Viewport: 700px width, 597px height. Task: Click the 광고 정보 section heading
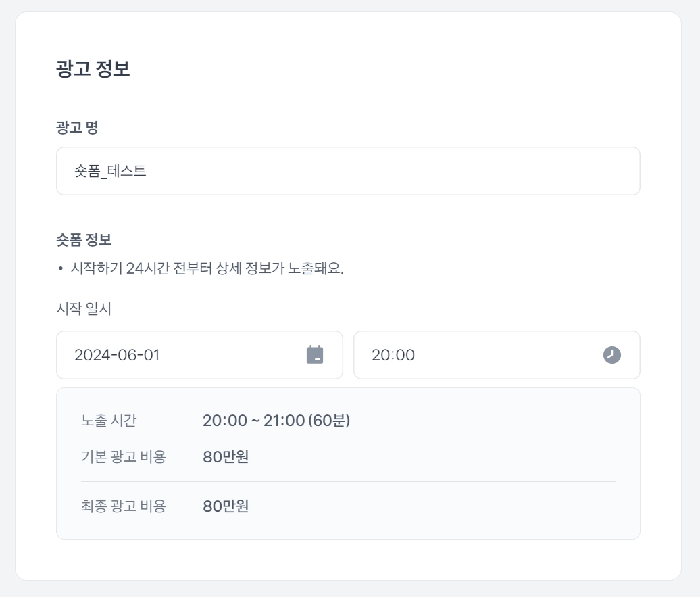point(93,69)
